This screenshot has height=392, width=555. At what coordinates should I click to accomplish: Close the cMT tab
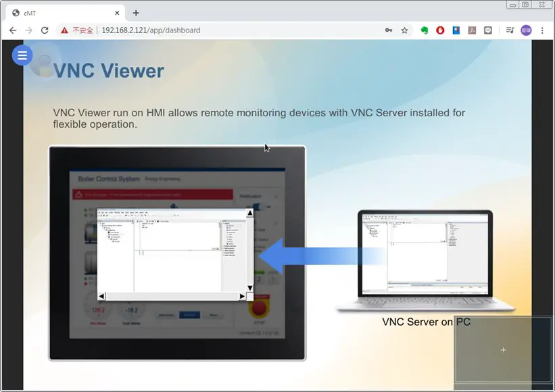click(x=117, y=13)
